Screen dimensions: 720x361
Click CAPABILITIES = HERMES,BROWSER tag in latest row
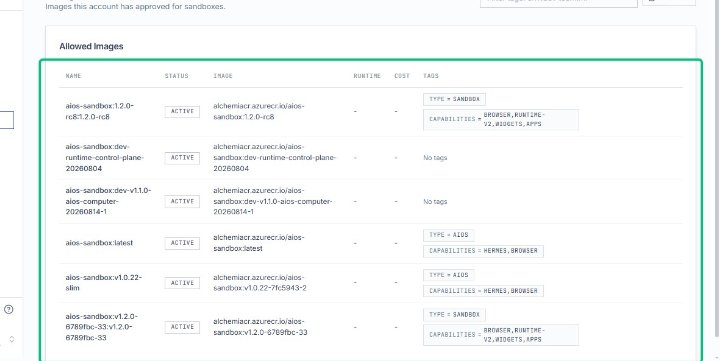[x=483, y=251]
